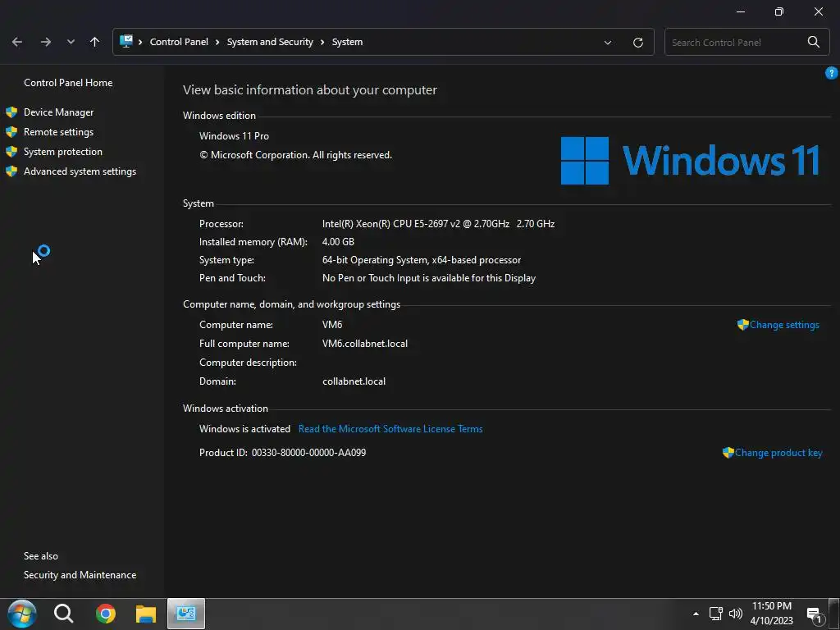The image size is (840, 630).
Task: Minimize the System window
Action: click(741, 11)
